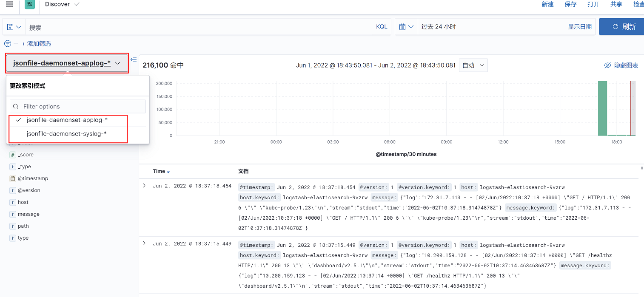644x297 pixels.
Task: Expand the first log document row
Action: 144,186
